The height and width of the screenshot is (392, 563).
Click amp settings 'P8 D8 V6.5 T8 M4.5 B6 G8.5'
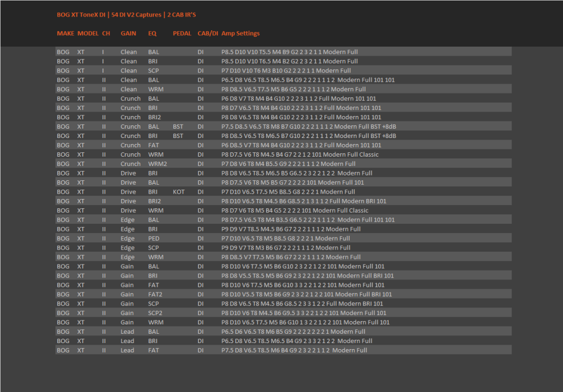[x=259, y=304]
